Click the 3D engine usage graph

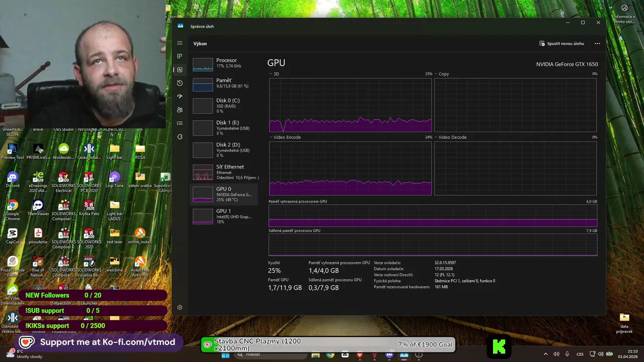(x=350, y=105)
